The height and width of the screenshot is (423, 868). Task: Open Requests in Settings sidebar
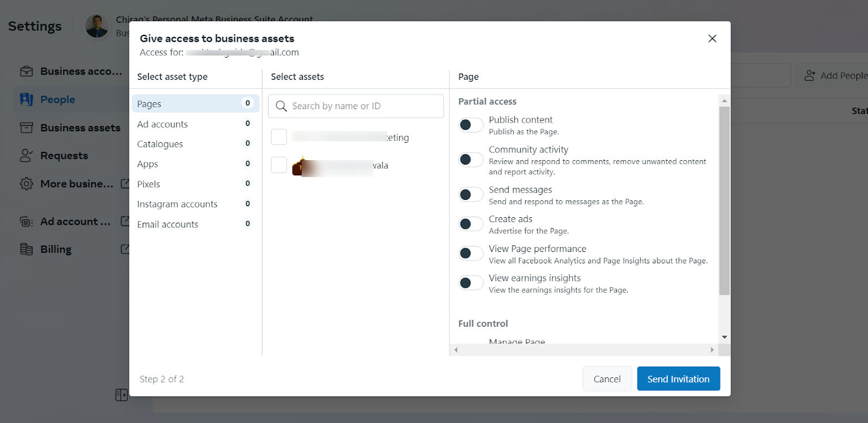pyautogui.click(x=71, y=156)
